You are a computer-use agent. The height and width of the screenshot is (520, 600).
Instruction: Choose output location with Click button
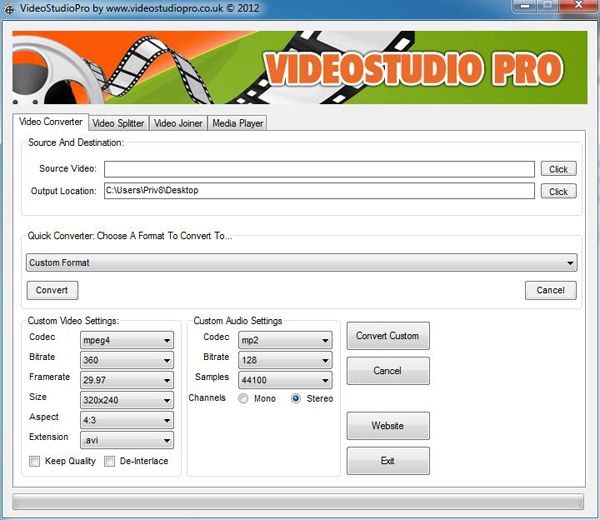tap(558, 191)
